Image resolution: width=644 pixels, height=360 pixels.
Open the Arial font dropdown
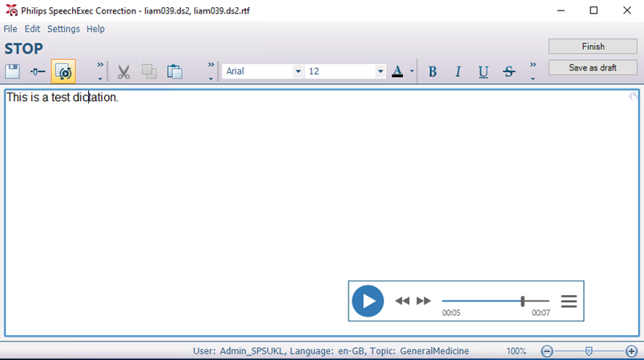pos(298,71)
